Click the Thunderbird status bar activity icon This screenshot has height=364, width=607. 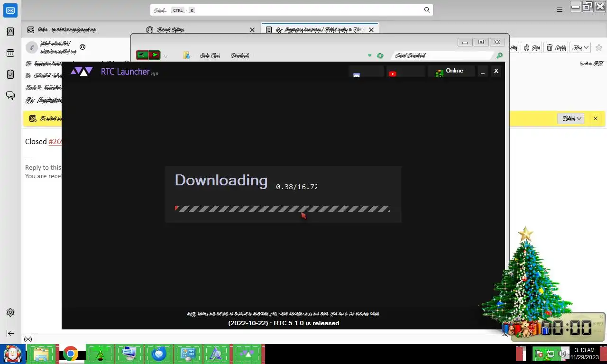point(28,339)
